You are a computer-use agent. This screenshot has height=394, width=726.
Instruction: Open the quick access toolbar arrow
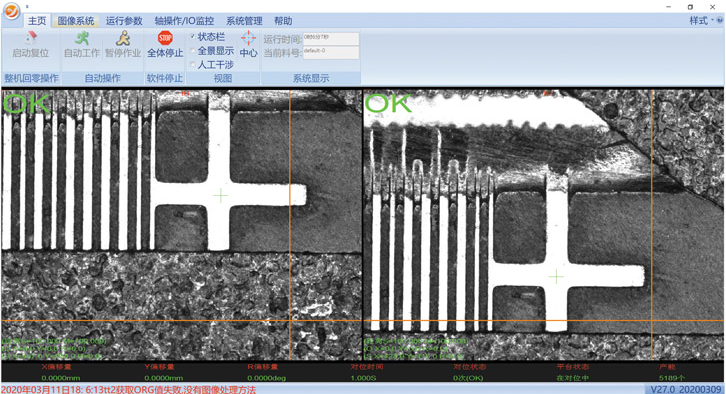(x=27, y=6)
